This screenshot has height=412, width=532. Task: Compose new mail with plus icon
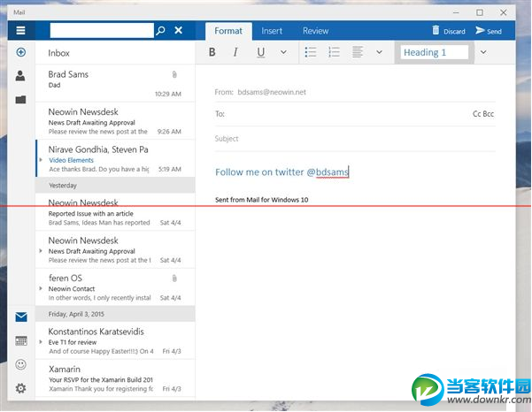pyautogui.click(x=20, y=52)
